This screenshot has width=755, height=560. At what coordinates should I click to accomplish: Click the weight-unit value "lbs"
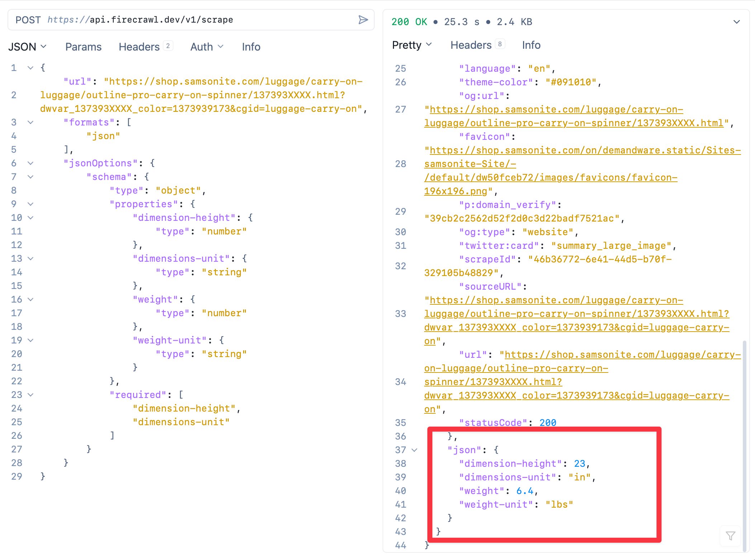tap(559, 504)
